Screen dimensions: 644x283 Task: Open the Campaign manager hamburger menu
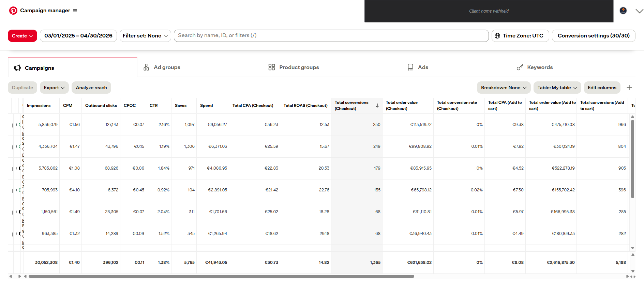(75, 11)
